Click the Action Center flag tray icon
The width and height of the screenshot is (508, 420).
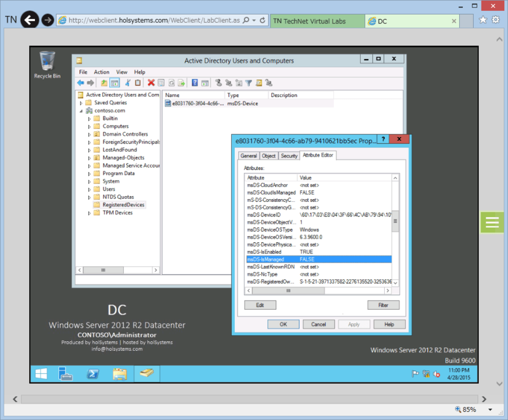(x=415, y=374)
